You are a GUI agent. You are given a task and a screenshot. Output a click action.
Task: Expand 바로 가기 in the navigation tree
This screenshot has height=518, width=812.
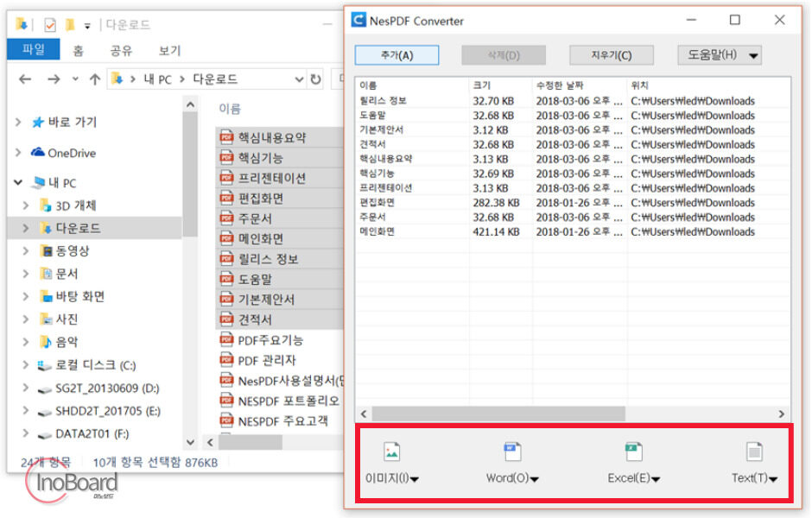pos(19,122)
